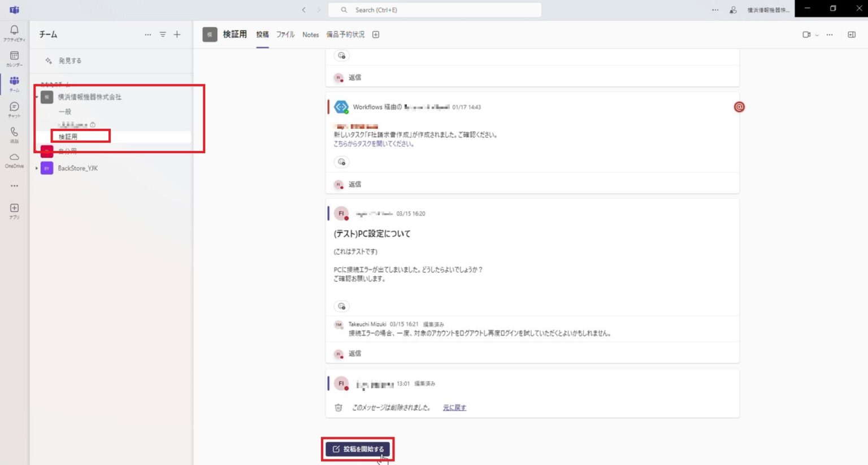Screen dimensions: 868x465
Task: Restore the deleted message via 元に戻す
Action: click(x=454, y=407)
